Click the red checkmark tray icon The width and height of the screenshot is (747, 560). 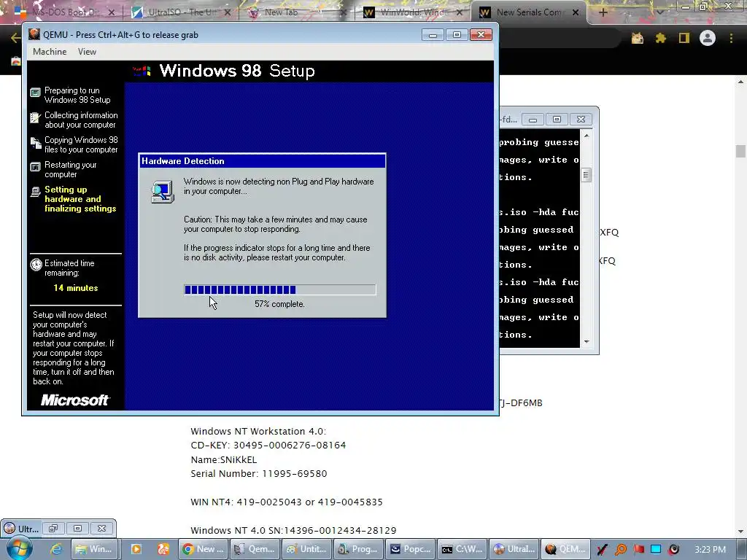602,550
